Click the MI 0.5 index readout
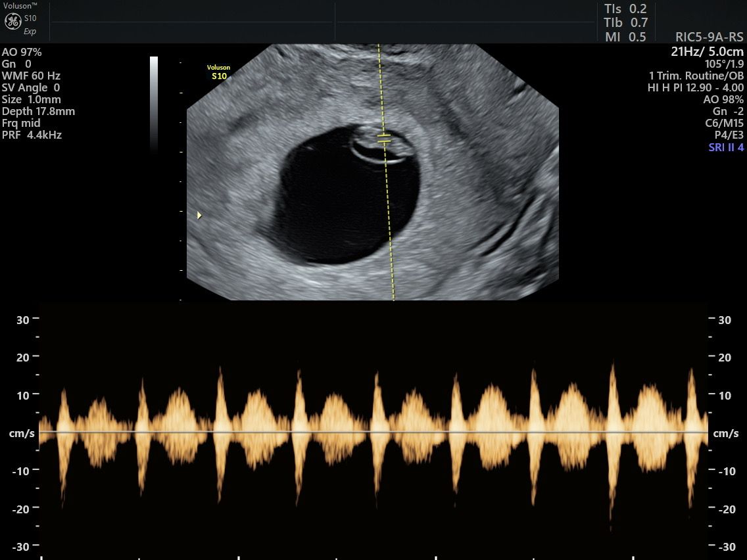The width and height of the screenshot is (747, 560). [x=625, y=37]
